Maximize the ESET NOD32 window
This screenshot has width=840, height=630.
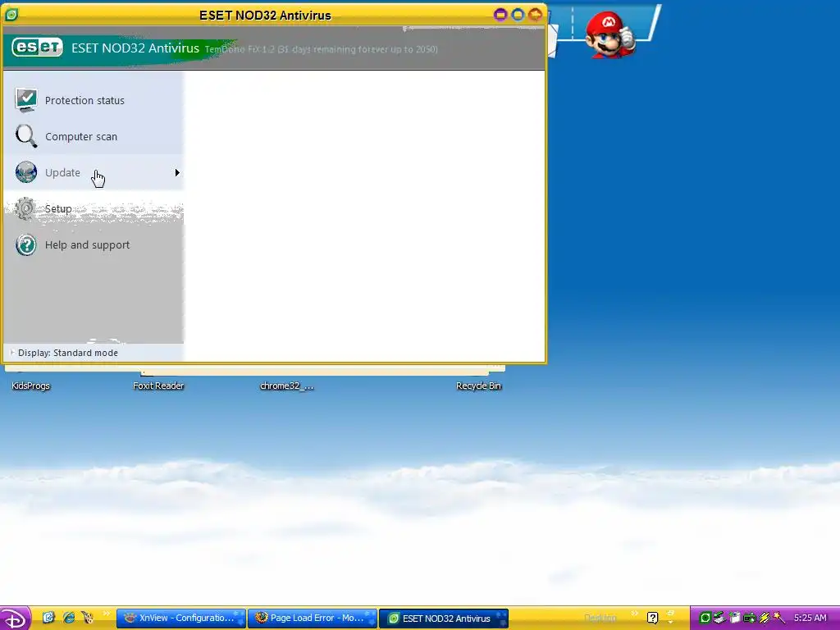[518, 15]
